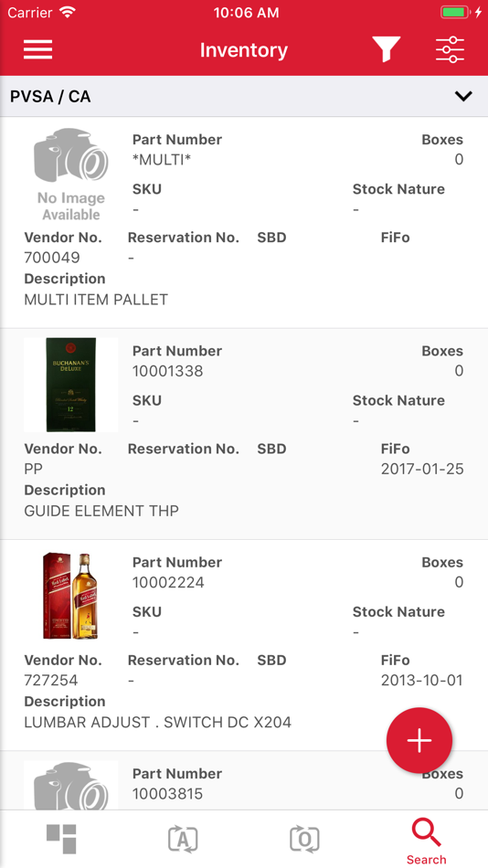The image size is (488, 868).
Task: Open part number 10001338
Action: click(168, 371)
